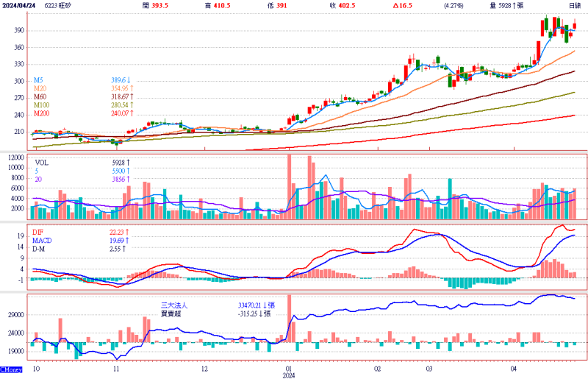
Task: Click the D-M histogram label
Action: click(x=39, y=249)
